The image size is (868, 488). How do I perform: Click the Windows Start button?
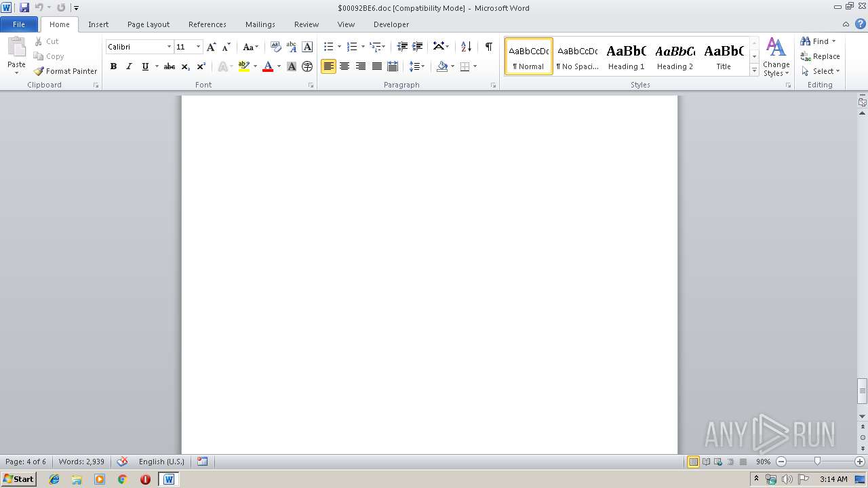(18, 479)
